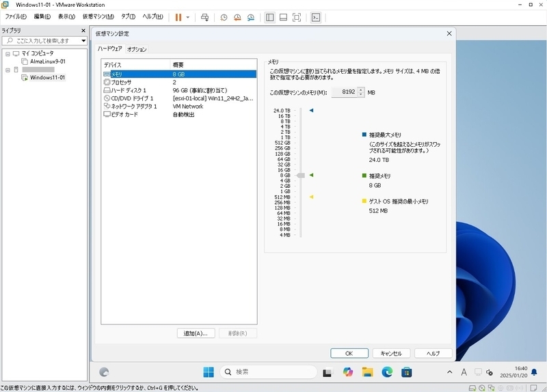Click the デバイス column header

point(135,65)
